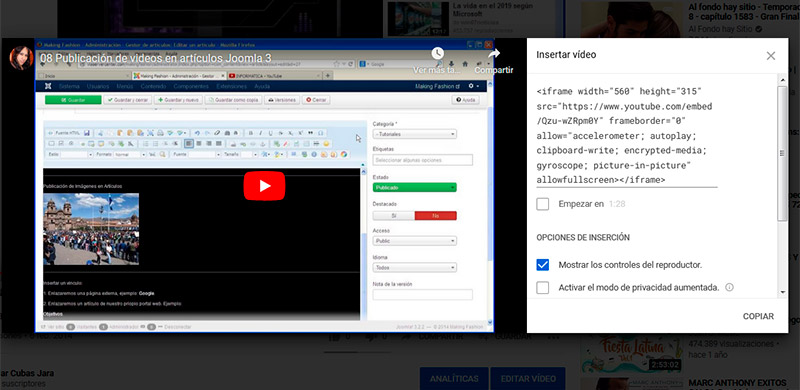800x390 pixels.
Task: Enable the Empezar en checkbox
Action: 543,204
